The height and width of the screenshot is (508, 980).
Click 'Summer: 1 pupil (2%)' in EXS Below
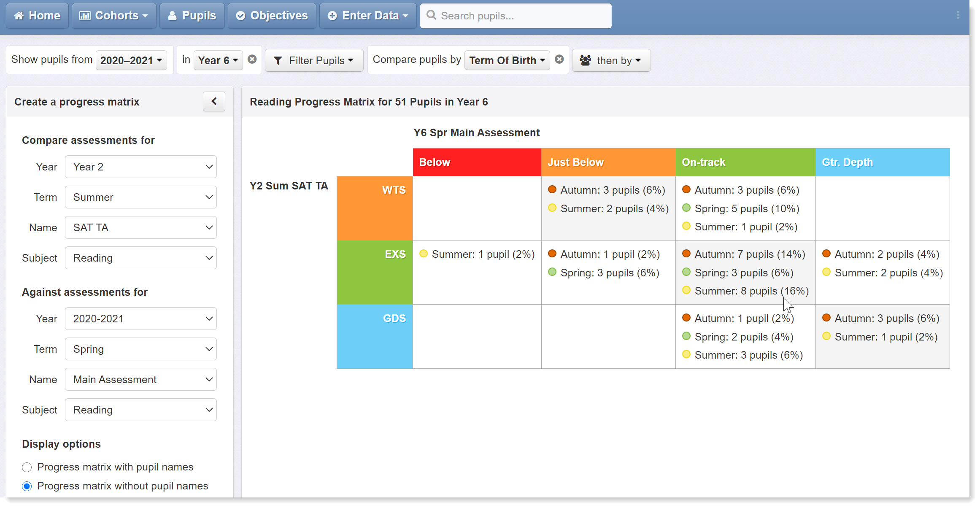[483, 254]
